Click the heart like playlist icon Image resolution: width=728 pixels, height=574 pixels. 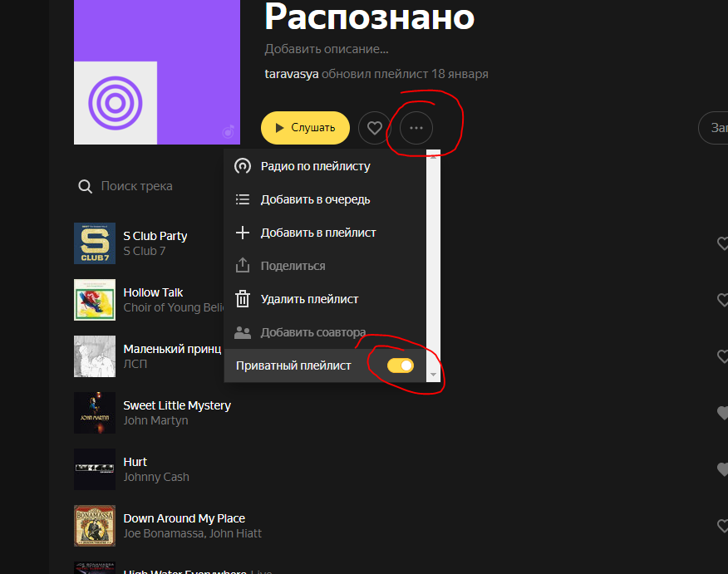click(375, 128)
